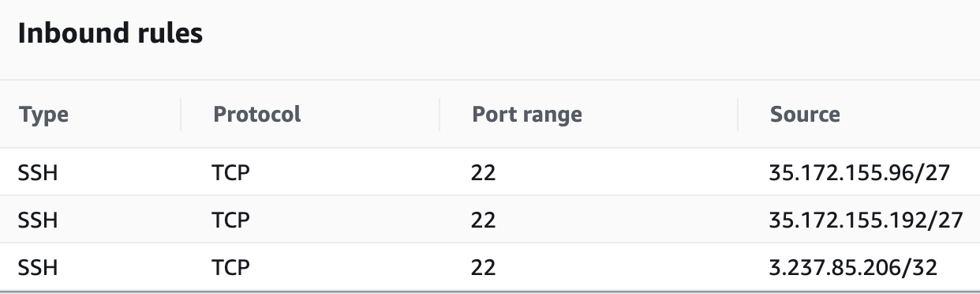Click SSH type in the second rule row
The height and width of the screenshot is (294, 980).
point(39,220)
